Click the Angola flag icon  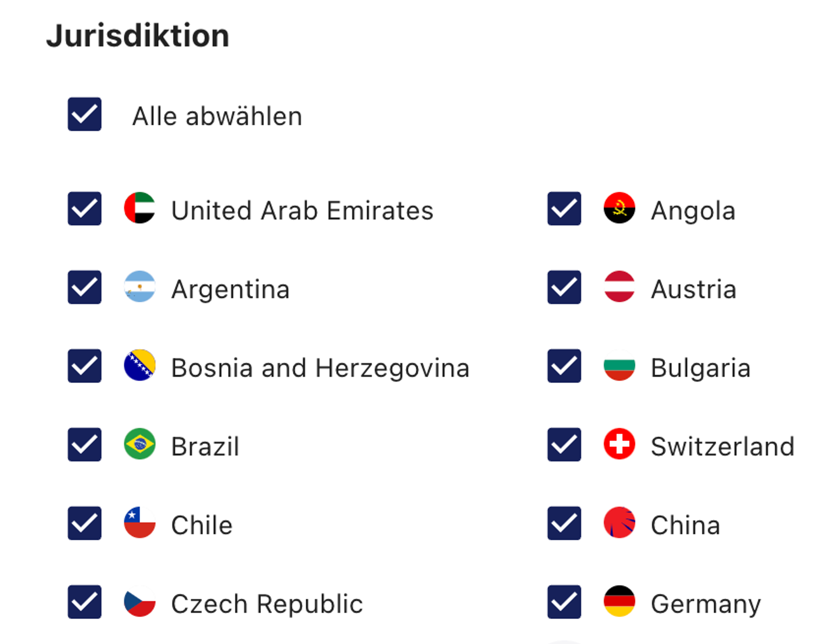(619, 208)
